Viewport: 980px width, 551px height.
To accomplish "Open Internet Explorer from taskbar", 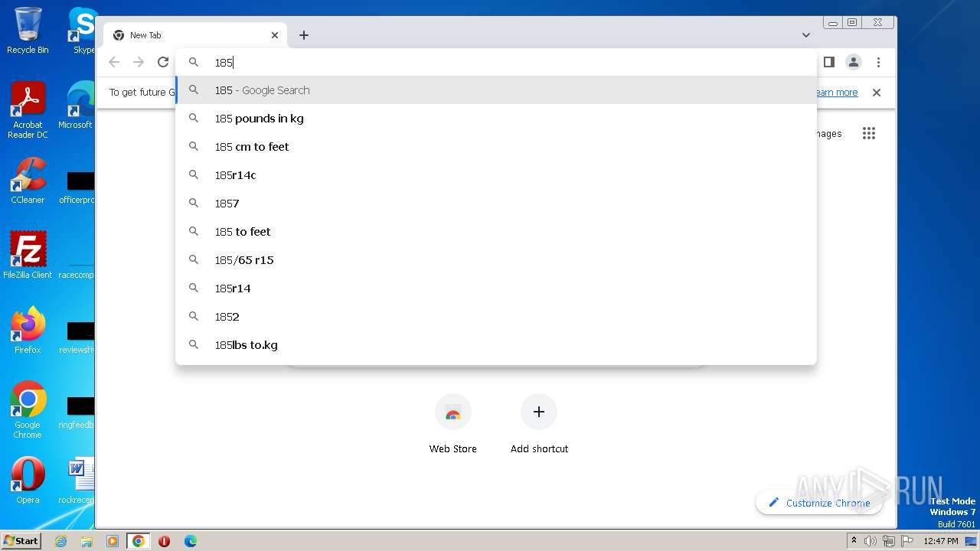I will [61, 541].
